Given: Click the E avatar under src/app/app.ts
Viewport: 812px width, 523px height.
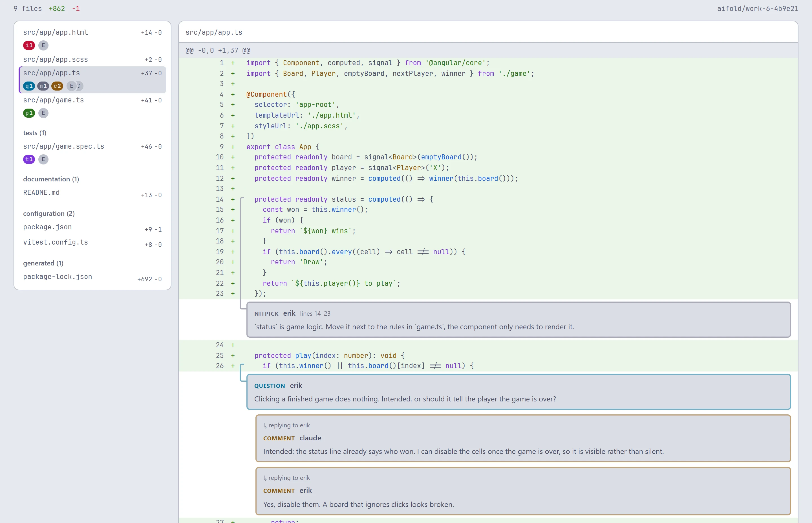Looking at the screenshot, I should (x=71, y=86).
